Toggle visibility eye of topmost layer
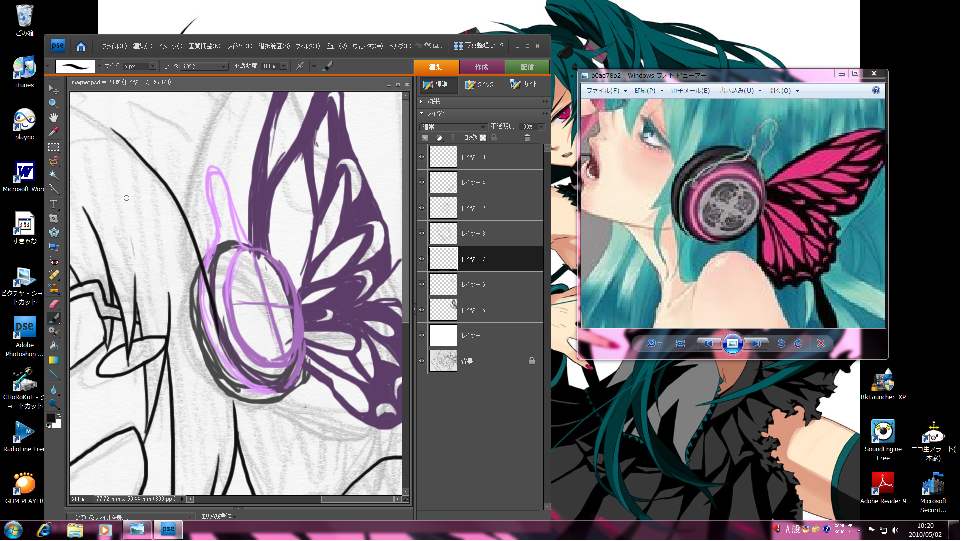This screenshot has width=961, height=541. pyautogui.click(x=422, y=157)
